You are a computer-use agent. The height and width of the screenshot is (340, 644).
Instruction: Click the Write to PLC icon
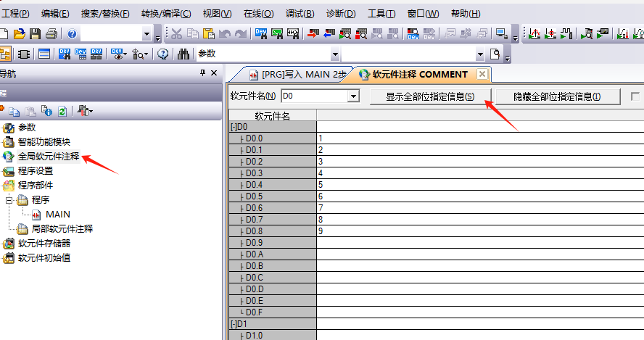tap(313, 33)
